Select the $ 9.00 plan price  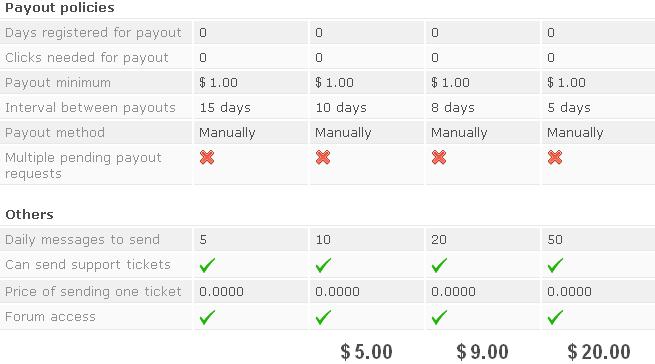coord(482,352)
